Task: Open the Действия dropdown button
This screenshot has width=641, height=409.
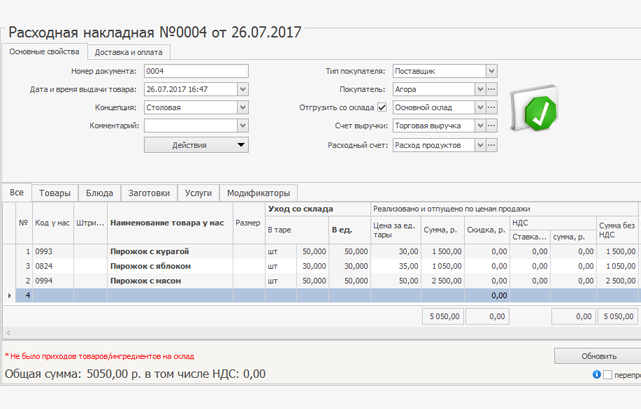Action: tap(196, 145)
